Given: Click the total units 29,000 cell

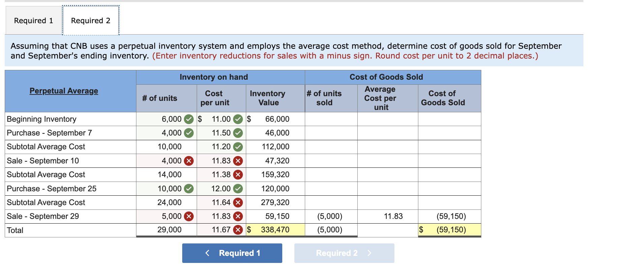Looking at the screenshot, I should point(166,230).
